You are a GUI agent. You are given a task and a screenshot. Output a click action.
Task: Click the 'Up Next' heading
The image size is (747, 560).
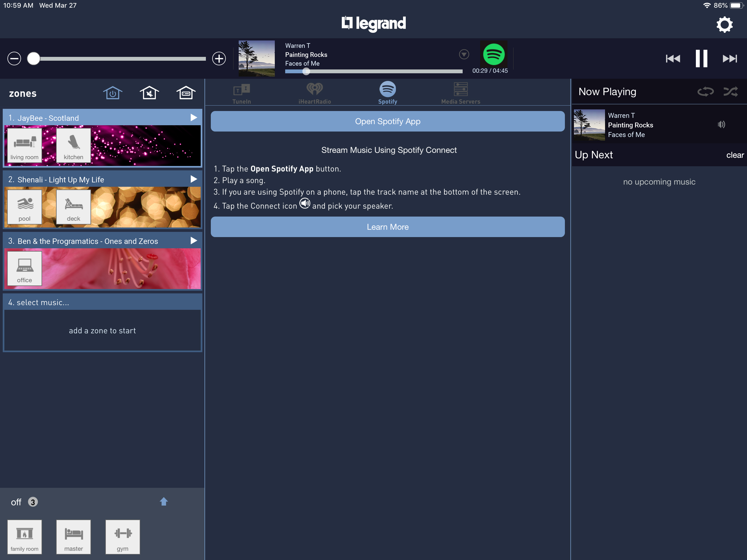(594, 155)
